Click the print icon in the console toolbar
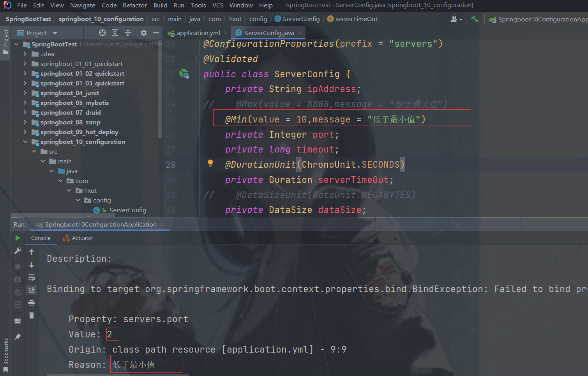The image size is (588, 376). coord(32,303)
